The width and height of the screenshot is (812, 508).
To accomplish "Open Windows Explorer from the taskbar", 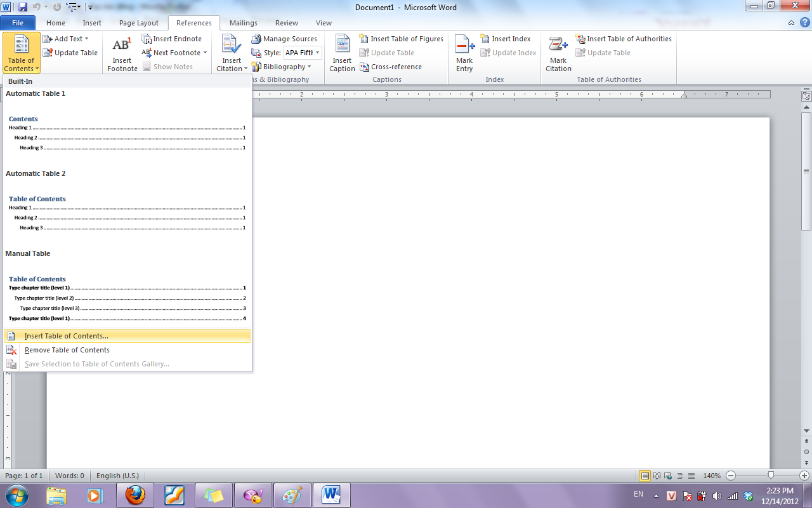I will click(x=56, y=495).
